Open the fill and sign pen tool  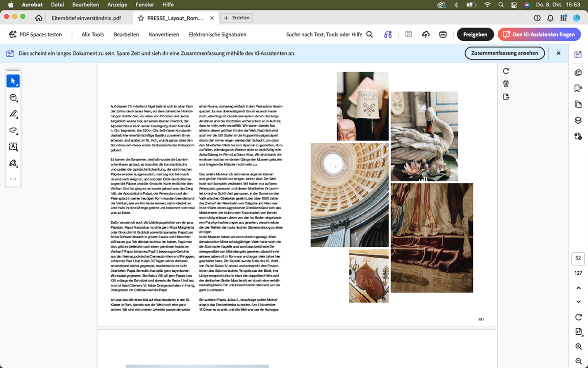coord(13,162)
